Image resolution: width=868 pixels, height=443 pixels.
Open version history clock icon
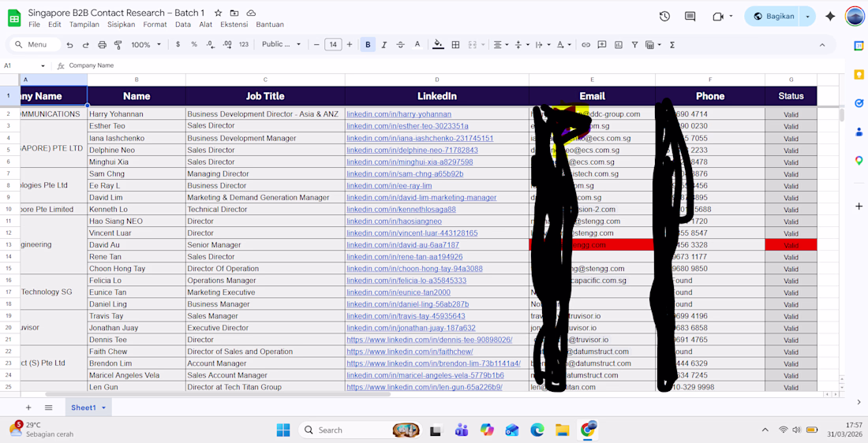pos(665,17)
